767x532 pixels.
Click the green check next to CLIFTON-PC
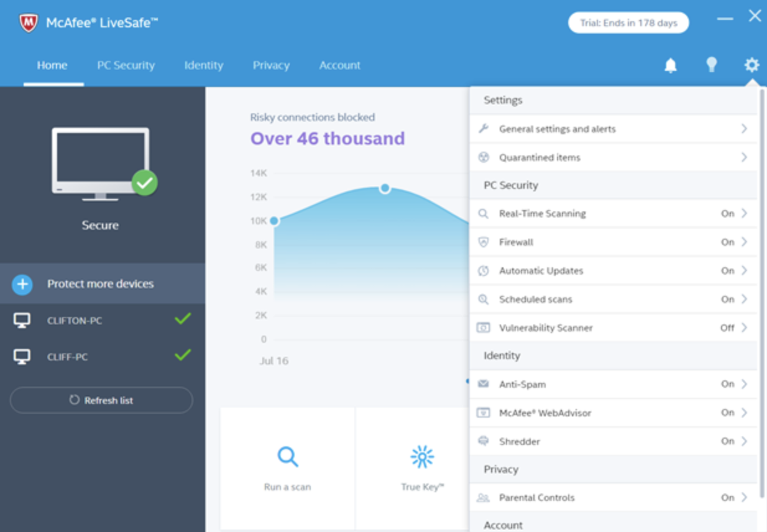(183, 319)
